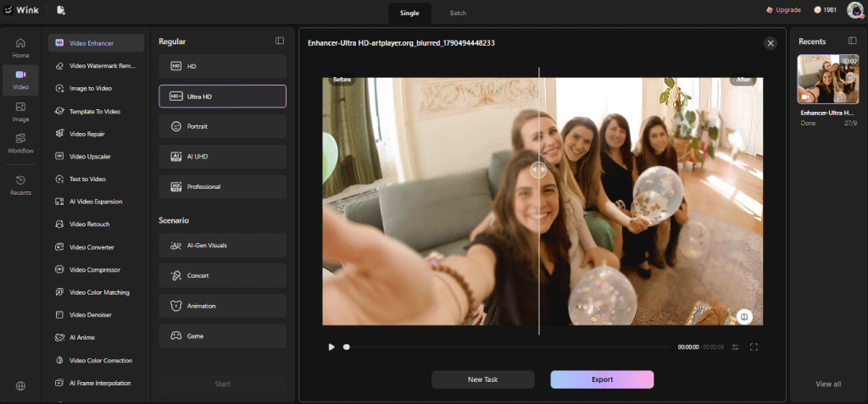Open Recents in the left sidebar

pyautogui.click(x=20, y=185)
